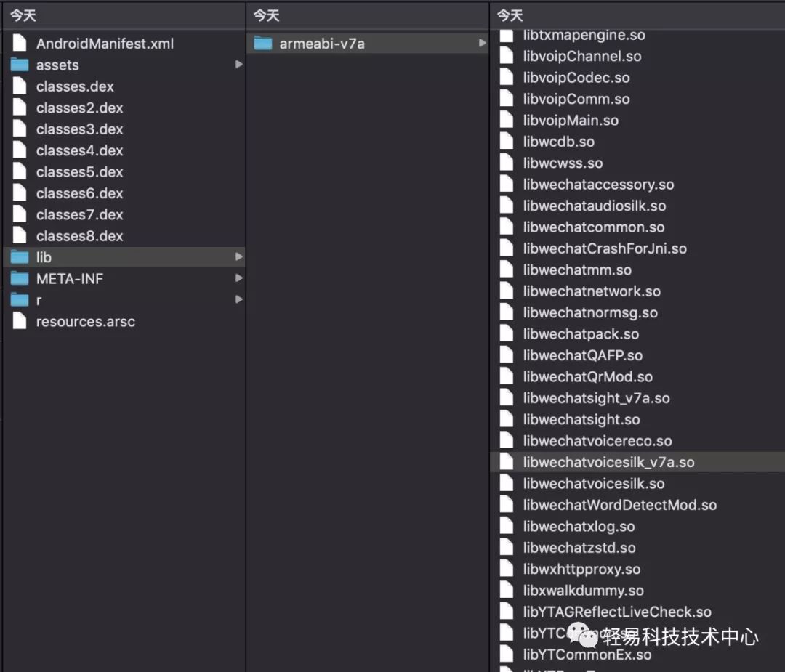Click the libYTCommonEx.so file icon
This screenshot has height=672, width=785.
pyautogui.click(x=507, y=654)
